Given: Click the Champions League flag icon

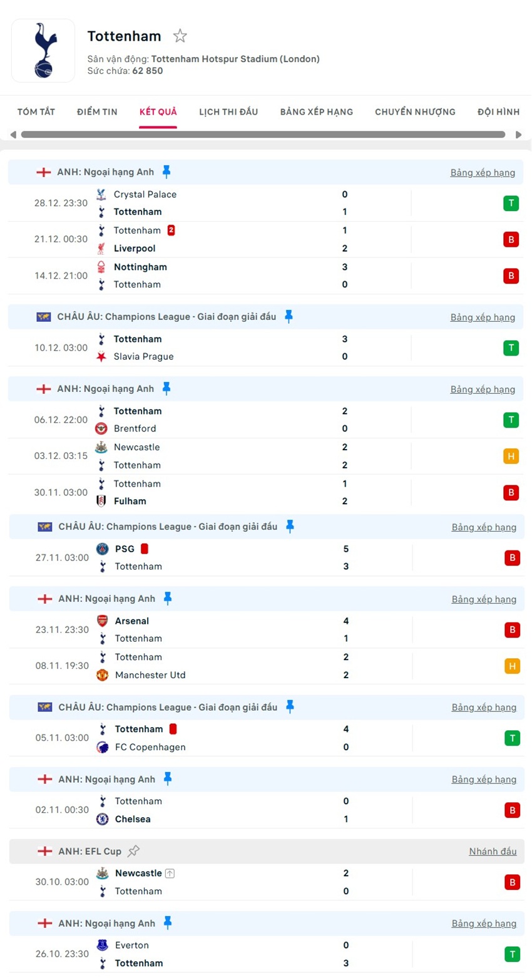Looking at the screenshot, I should 43,317.
